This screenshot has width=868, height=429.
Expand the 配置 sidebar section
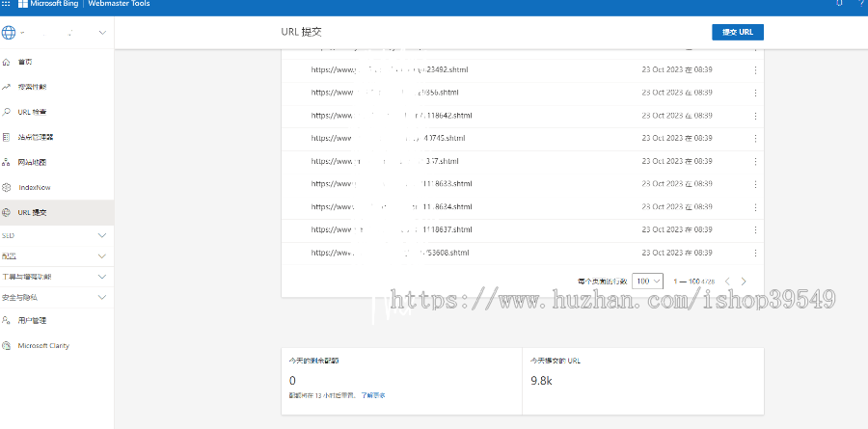pyautogui.click(x=102, y=256)
